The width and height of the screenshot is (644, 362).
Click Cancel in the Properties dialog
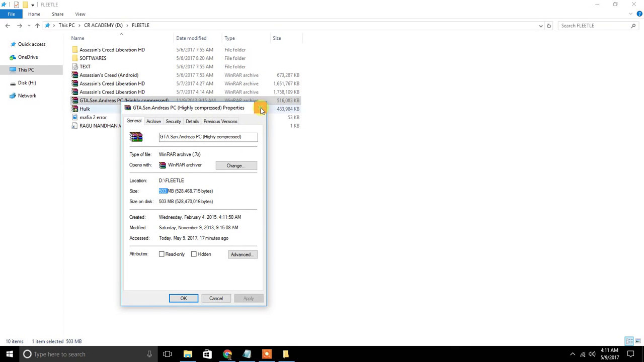click(x=216, y=298)
